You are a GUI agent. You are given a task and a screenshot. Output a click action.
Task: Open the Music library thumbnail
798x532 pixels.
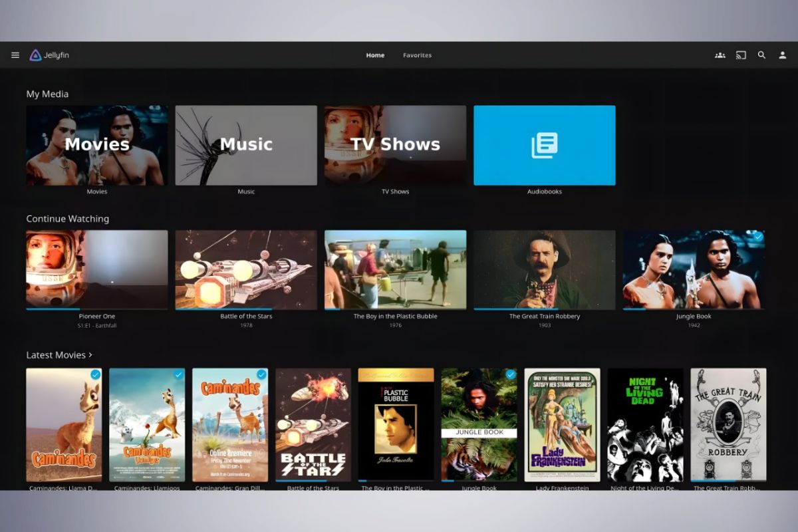[x=245, y=145]
